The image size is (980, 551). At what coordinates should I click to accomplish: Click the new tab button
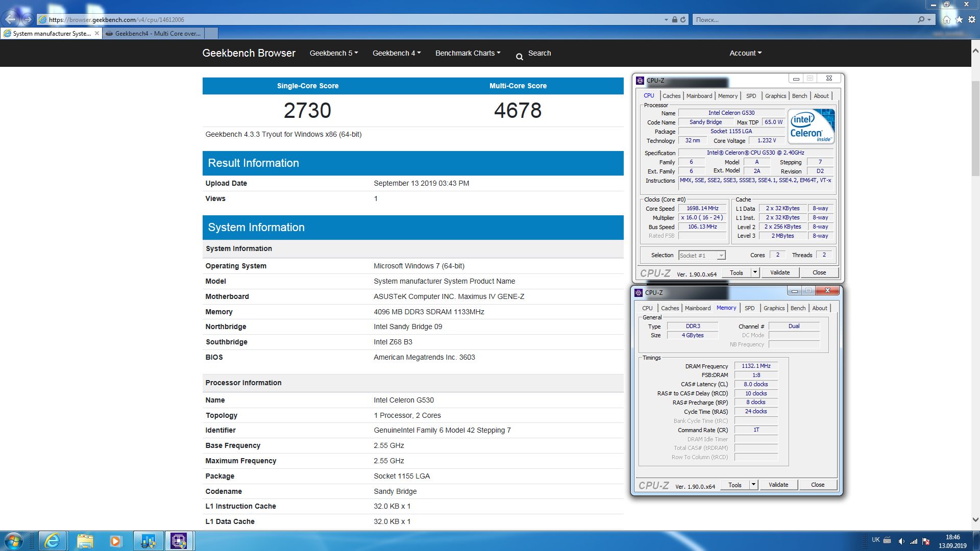(211, 33)
